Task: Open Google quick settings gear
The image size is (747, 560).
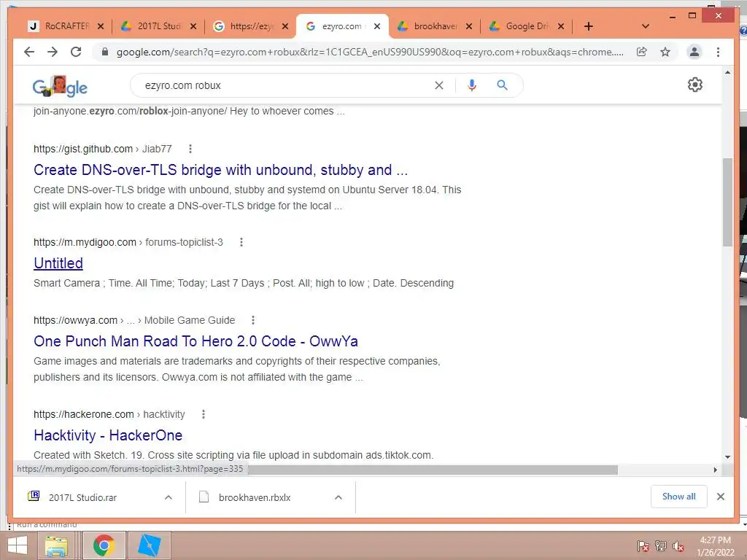Action: coord(695,85)
